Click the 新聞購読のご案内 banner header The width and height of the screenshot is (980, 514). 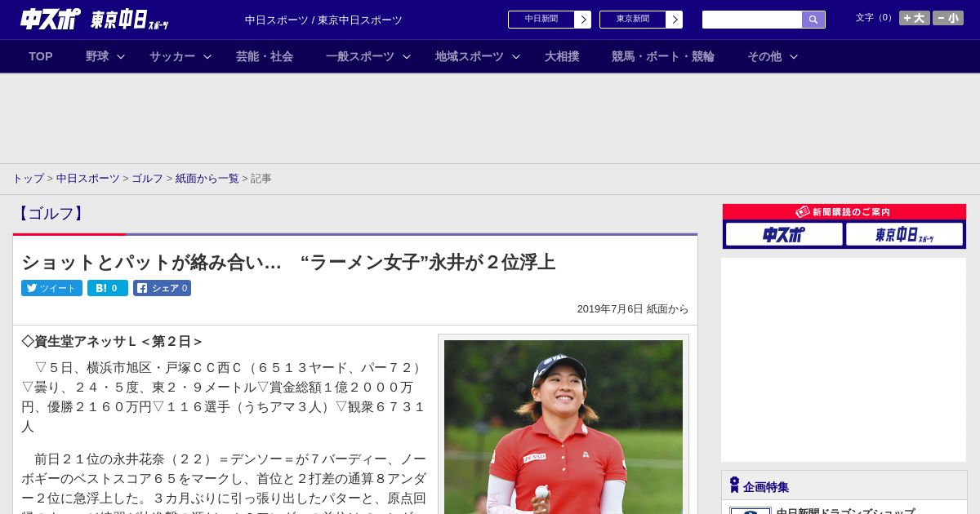pyautogui.click(x=844, y=212)
